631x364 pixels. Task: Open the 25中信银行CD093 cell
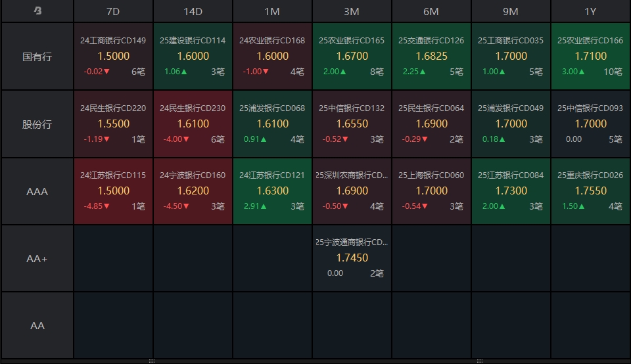[x=590, y=124]
